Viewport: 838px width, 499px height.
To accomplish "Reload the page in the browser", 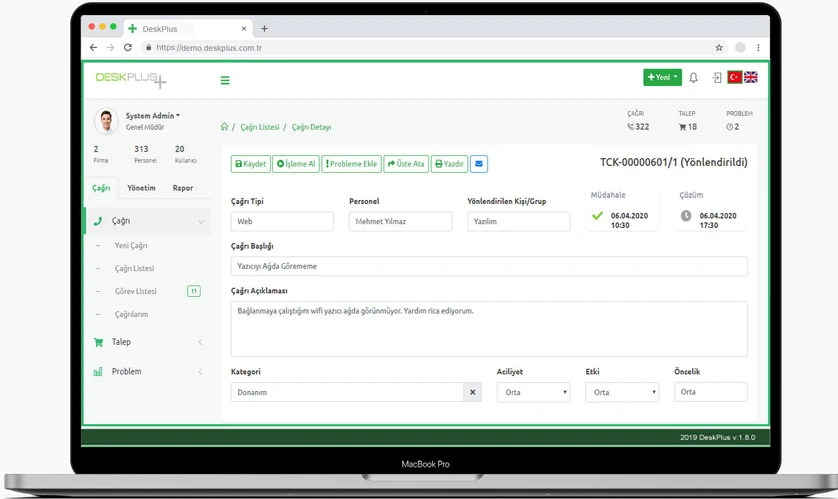I will (127, 47).
